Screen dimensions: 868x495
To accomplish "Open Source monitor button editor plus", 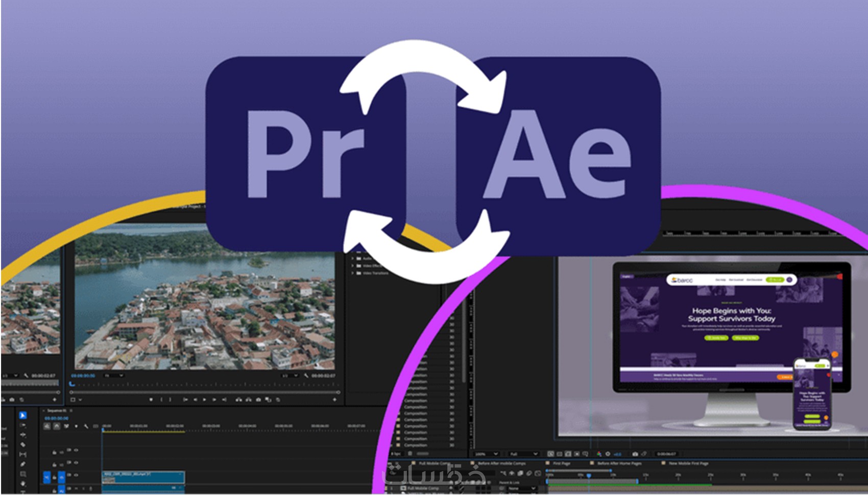I will (x=55, y=400).
